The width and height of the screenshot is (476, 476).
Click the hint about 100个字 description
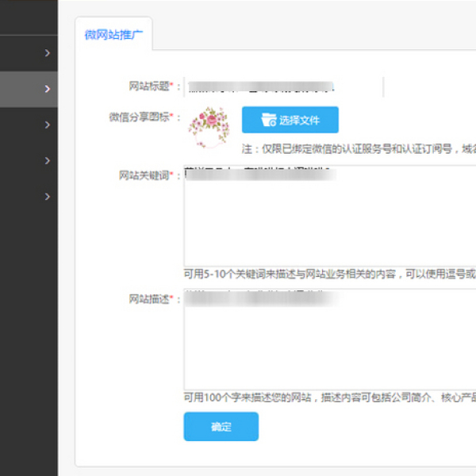click(329, 397)
